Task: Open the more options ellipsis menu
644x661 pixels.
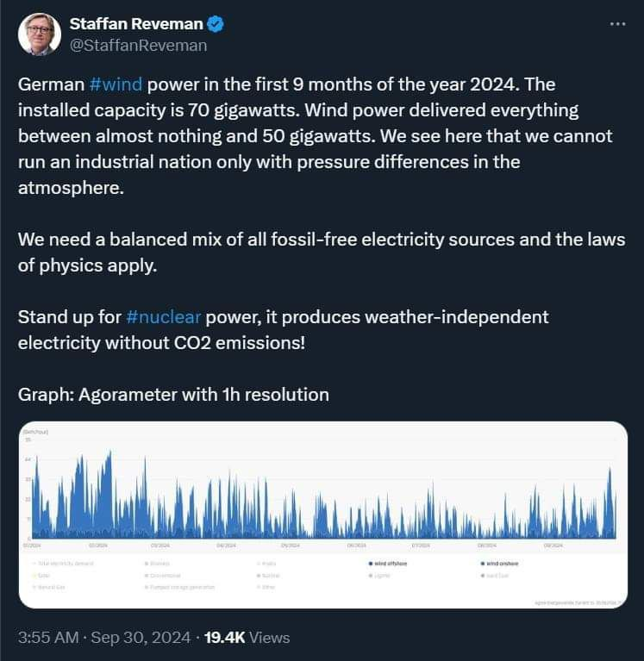Action: pos(616,24)
